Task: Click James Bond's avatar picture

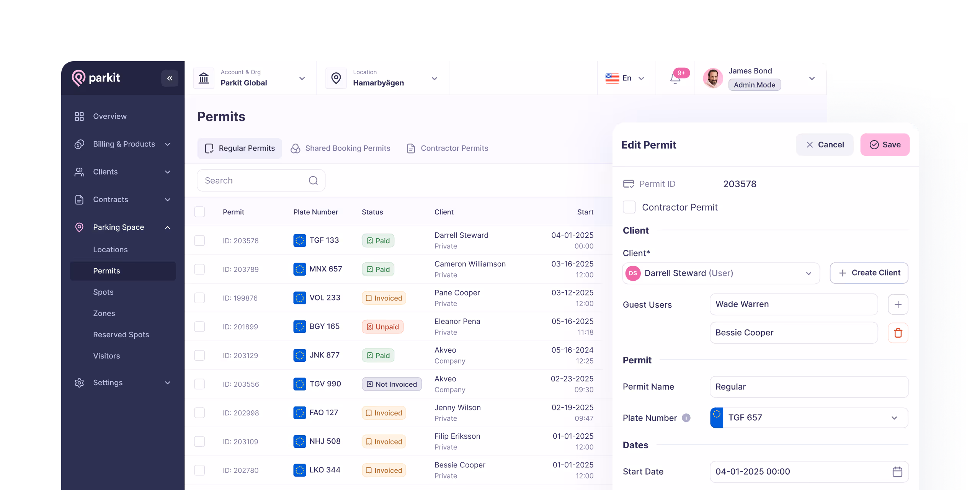Action: click(x=713, y=78)
